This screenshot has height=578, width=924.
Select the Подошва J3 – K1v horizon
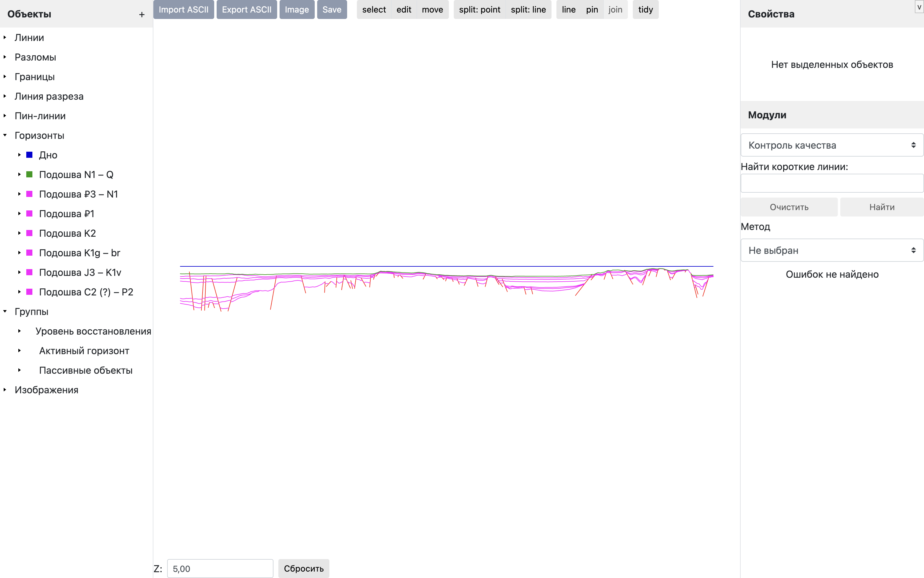pyautogui.click(x=80, y=272)
